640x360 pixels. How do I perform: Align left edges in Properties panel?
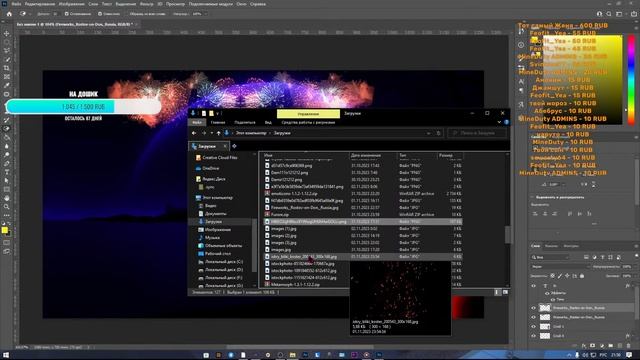[x=535, y=213]
